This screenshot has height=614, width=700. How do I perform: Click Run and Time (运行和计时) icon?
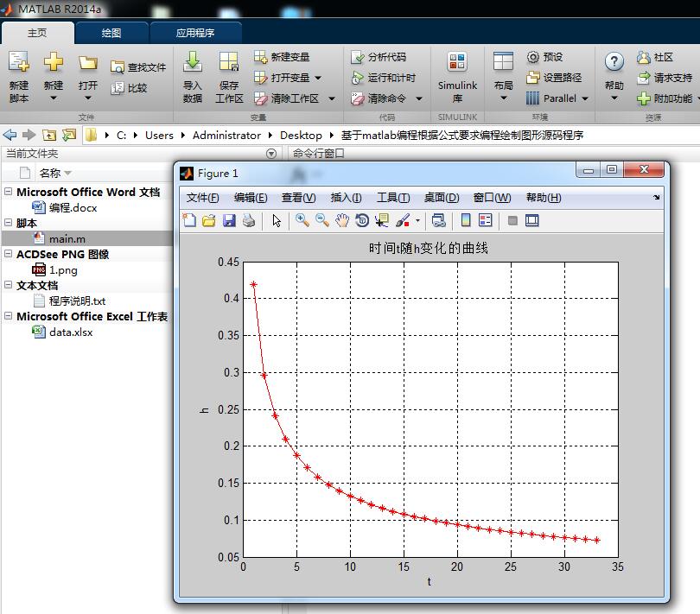[358, 78]
